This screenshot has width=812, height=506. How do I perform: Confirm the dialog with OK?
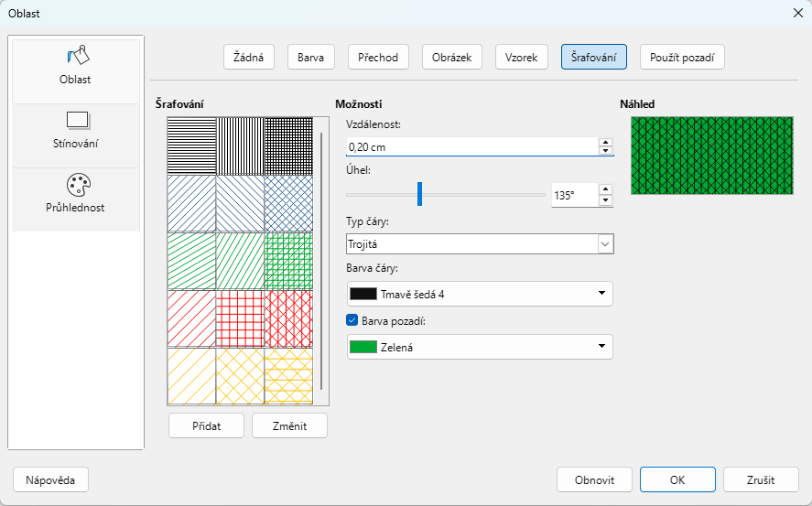click(677, 479)
